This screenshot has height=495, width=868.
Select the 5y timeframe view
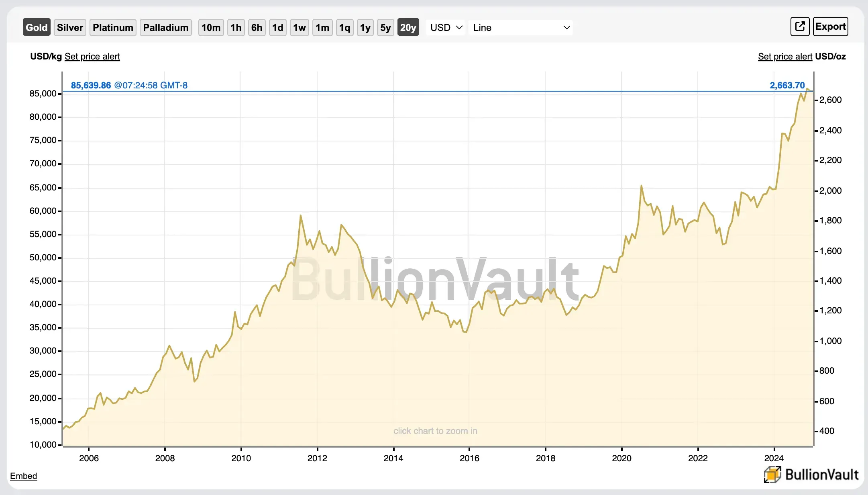[x=385, y=27]
